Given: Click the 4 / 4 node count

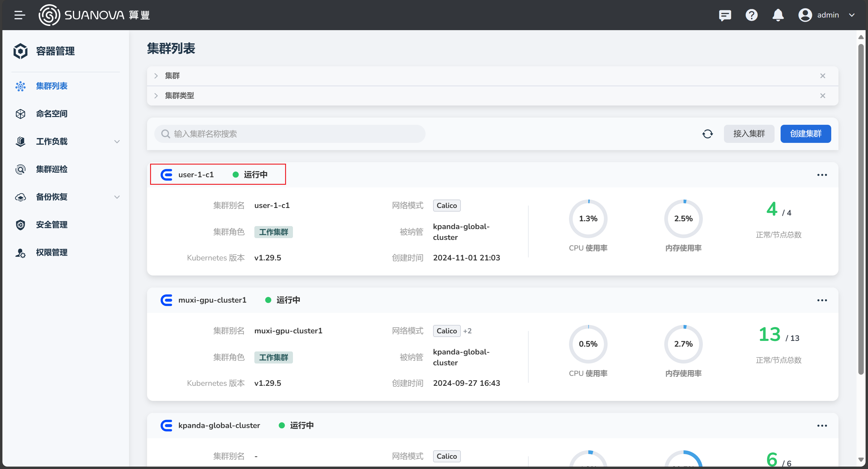Looking at the screenshot, I should click(778, 209).
